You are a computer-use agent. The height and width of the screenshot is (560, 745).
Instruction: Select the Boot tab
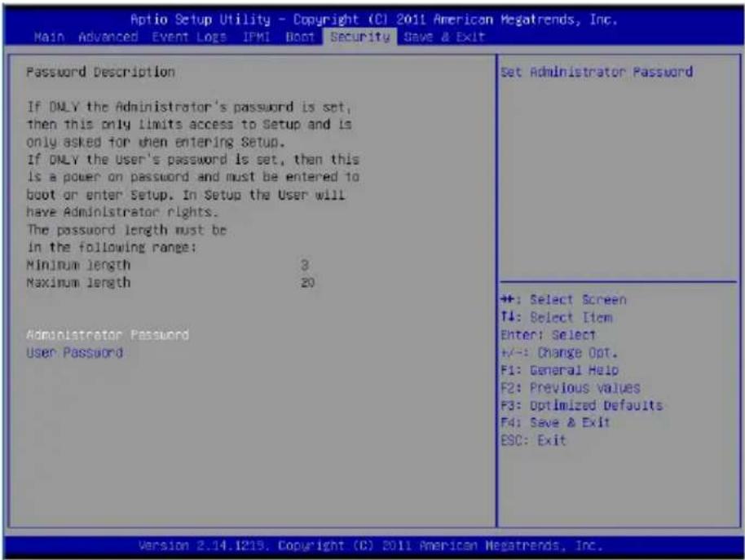(300, 37)
